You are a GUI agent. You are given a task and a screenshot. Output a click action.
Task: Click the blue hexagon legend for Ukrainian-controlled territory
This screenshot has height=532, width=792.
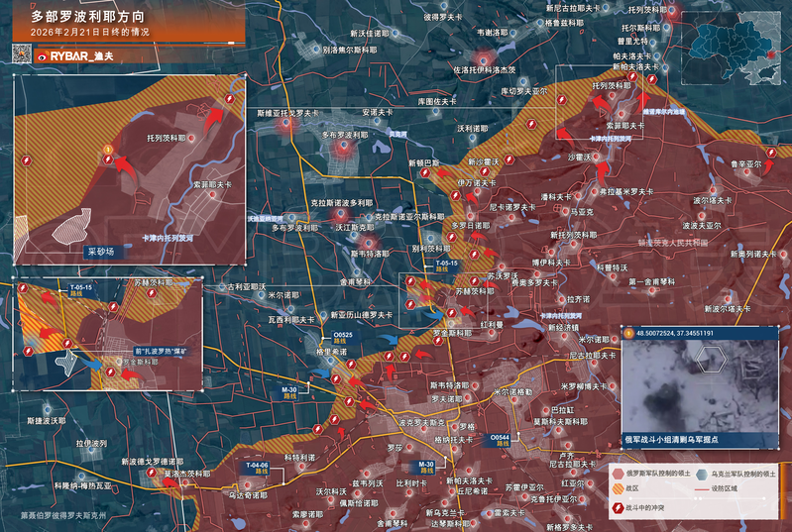(702, 475)
